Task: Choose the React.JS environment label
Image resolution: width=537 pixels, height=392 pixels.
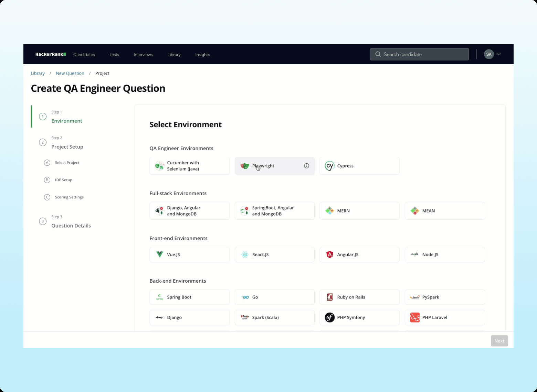Action: coord(260,254)
